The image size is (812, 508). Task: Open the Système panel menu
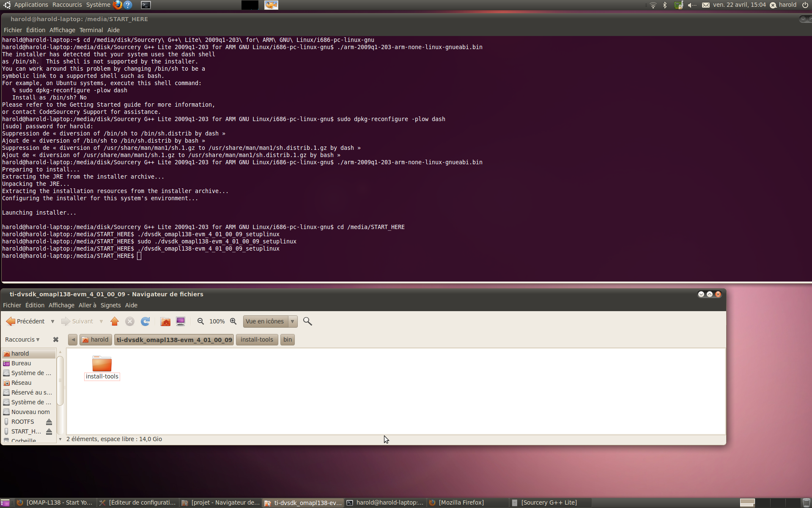click(x=98, y=5)
